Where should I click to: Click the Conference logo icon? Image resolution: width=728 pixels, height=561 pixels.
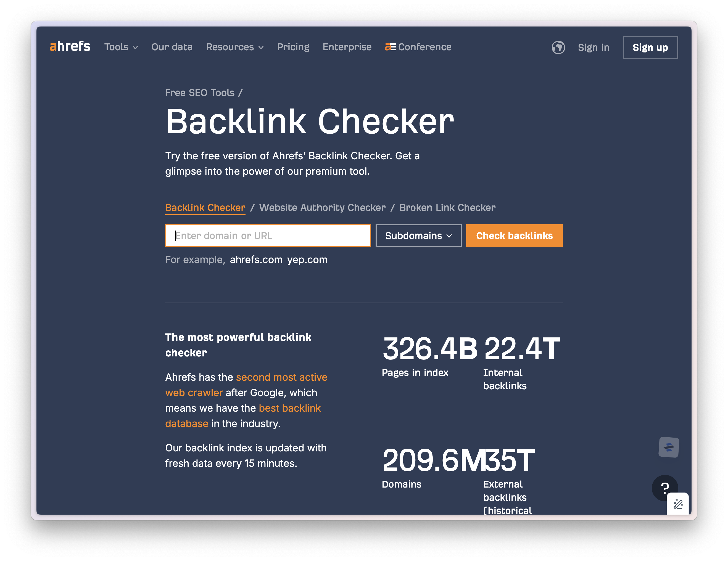pos(390,47)
